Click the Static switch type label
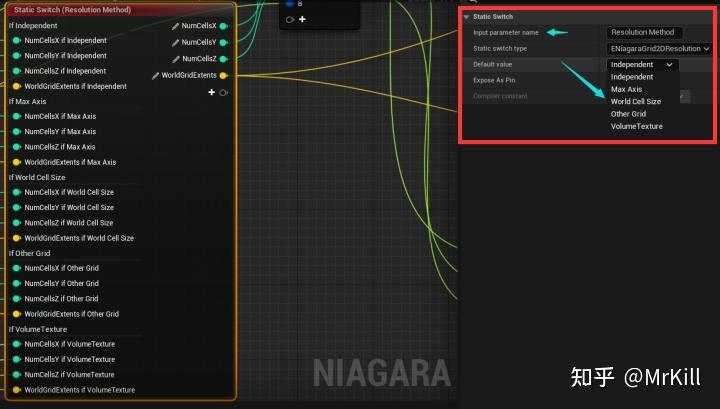This screenshot has width=720, height=409. [x=500, y=49]
